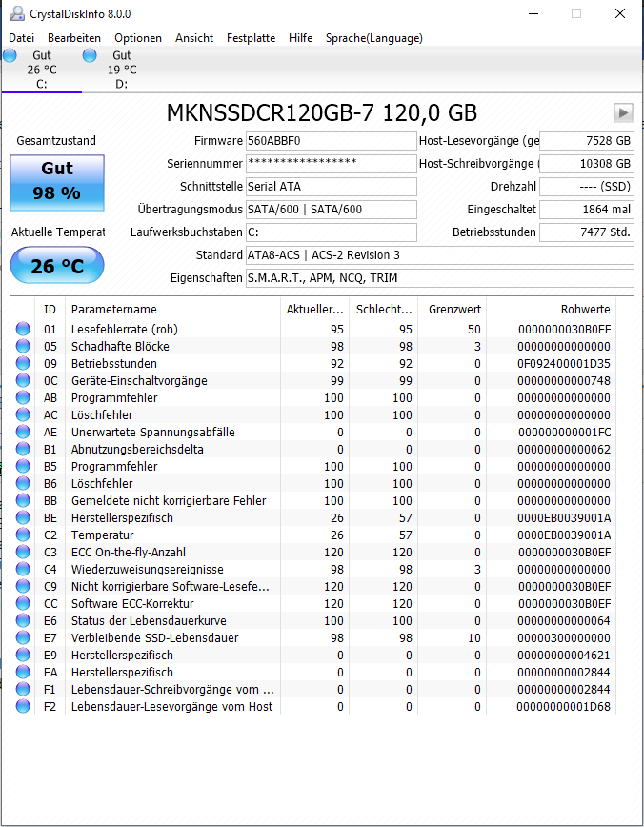Click status orb of ECC On-the-fly-Anzahl row
The width and height of the screenshot is (644, 827).
point(23,552)
